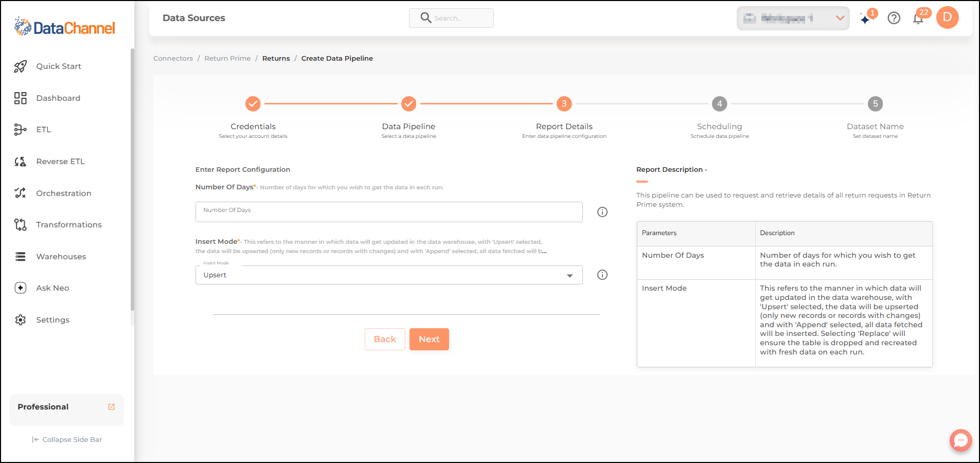980x463 pixels.
Task: Open AI sparkle notifications icon
Action: point(866,19)
